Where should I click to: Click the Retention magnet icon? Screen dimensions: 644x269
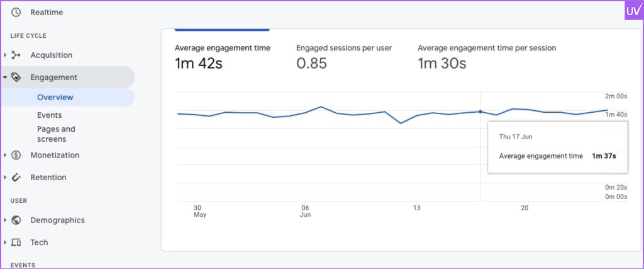pyautogui.click(x=16, y=178)
